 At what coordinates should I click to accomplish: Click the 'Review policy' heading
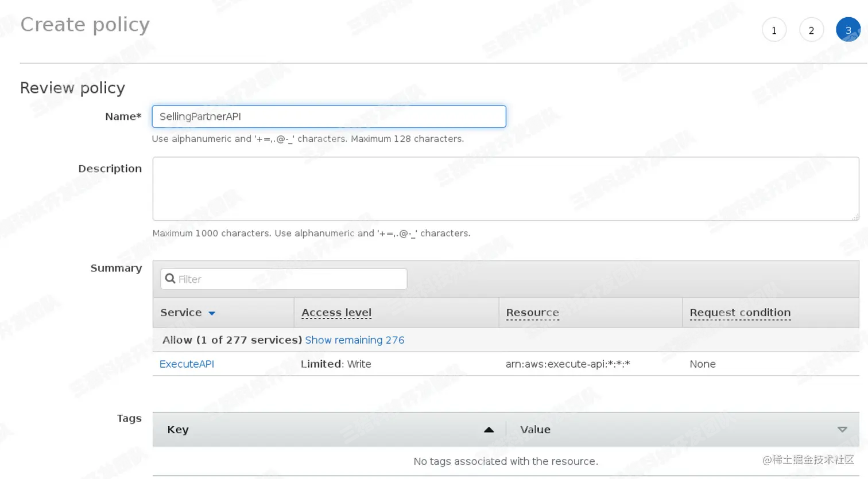(x=72, y=88)
